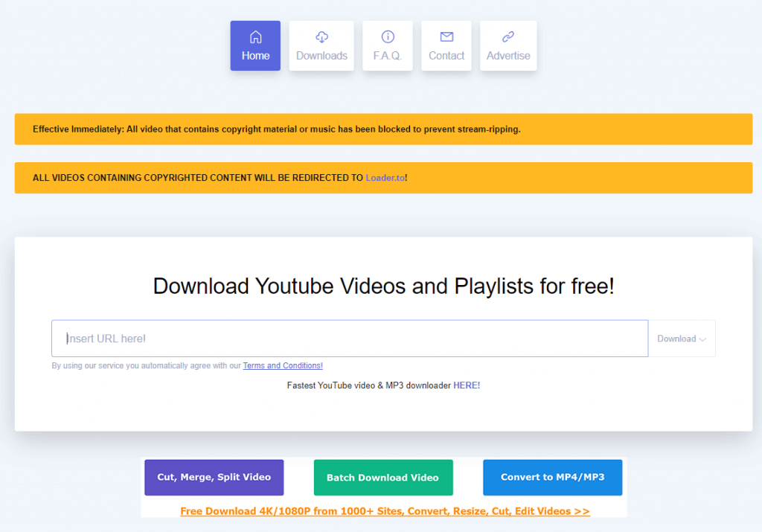
Task: Open the Terms and Conditions link
Action: (283, 365)
